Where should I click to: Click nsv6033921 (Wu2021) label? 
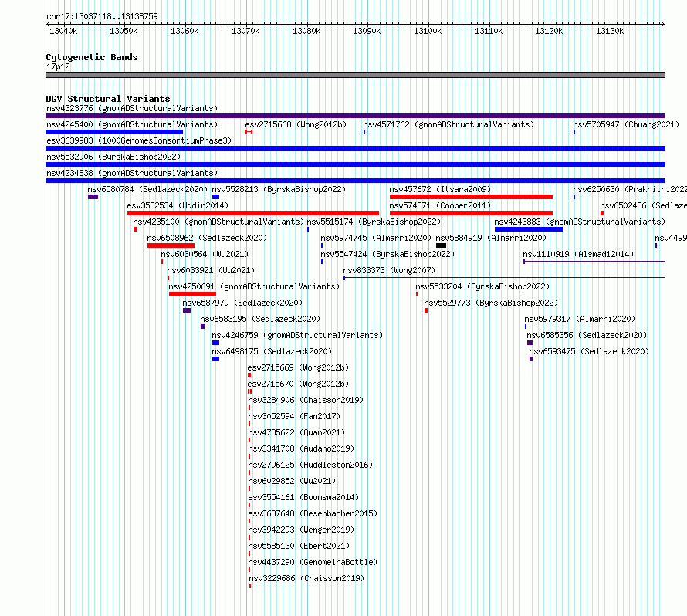211,270
